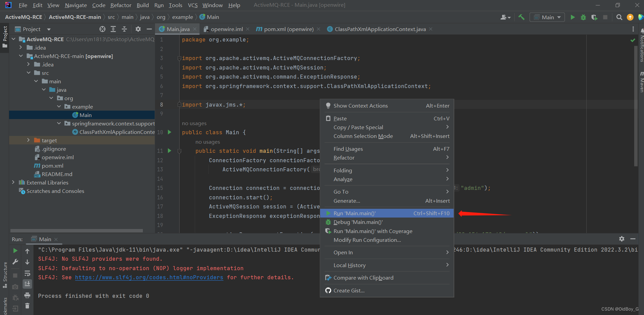This screenshot has width=644, height=315.
Task: Show Context Actions from menu
Action: [x=387, y=106]
